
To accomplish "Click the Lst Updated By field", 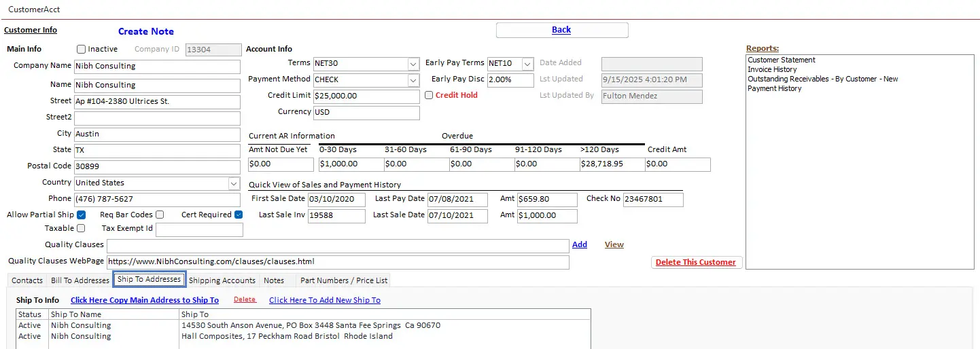I will tap(652, 96).
